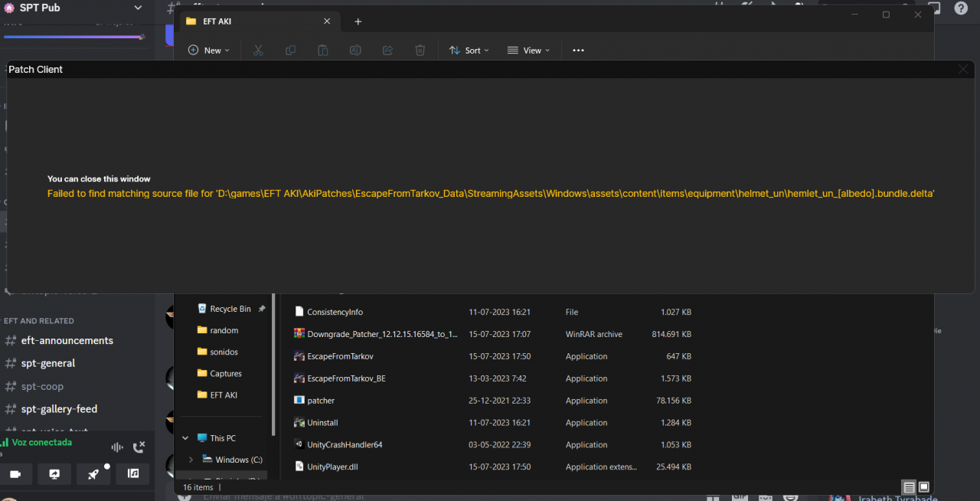Add a new File Explorer tab
This screenshot has height=501, width=980.
(358, 21)
